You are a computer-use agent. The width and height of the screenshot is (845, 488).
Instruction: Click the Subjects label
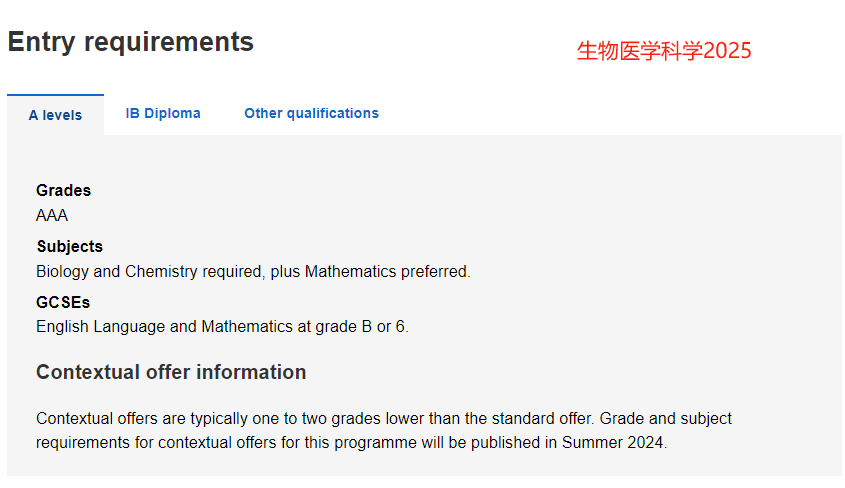70,246
